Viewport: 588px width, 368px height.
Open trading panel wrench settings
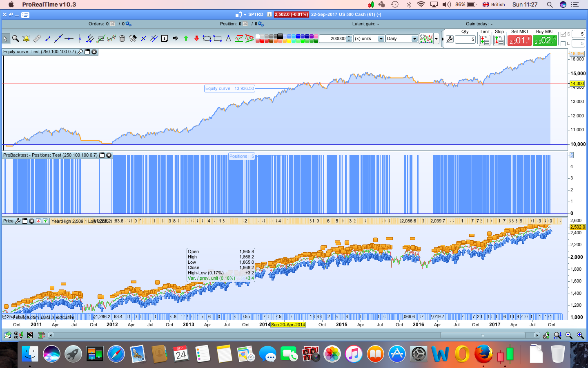(x=450, y=39)
